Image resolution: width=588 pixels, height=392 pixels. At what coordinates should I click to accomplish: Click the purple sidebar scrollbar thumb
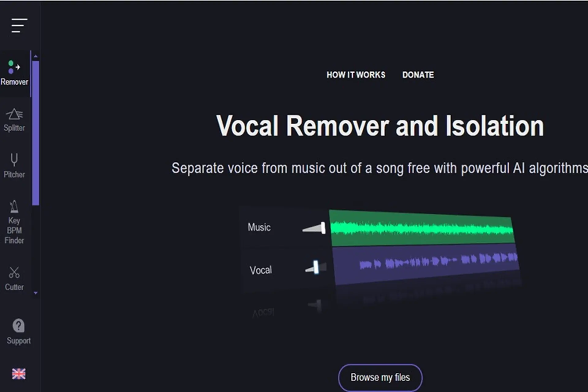tap(36, 133)
